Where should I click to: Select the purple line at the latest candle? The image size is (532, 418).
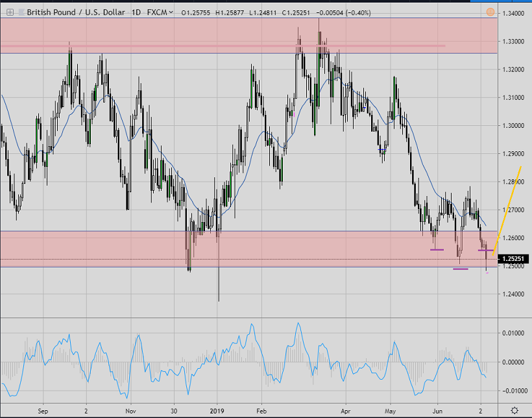click(x=486, y=251)
